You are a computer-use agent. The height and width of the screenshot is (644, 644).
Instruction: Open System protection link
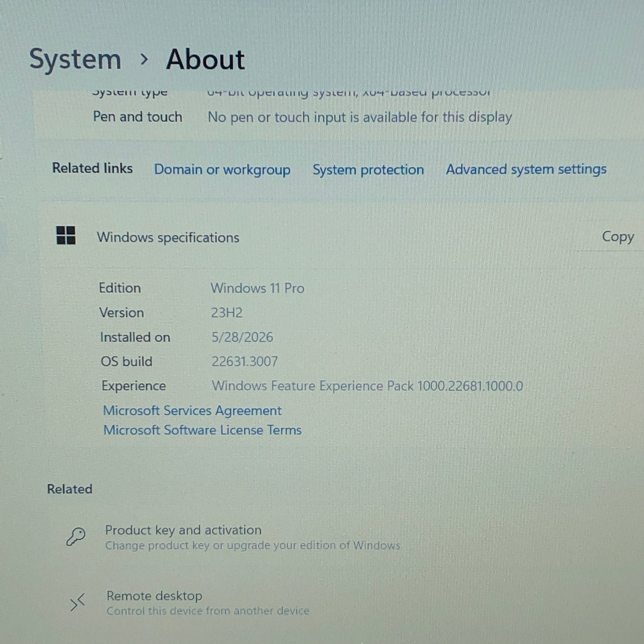click(x=368, y=170)
